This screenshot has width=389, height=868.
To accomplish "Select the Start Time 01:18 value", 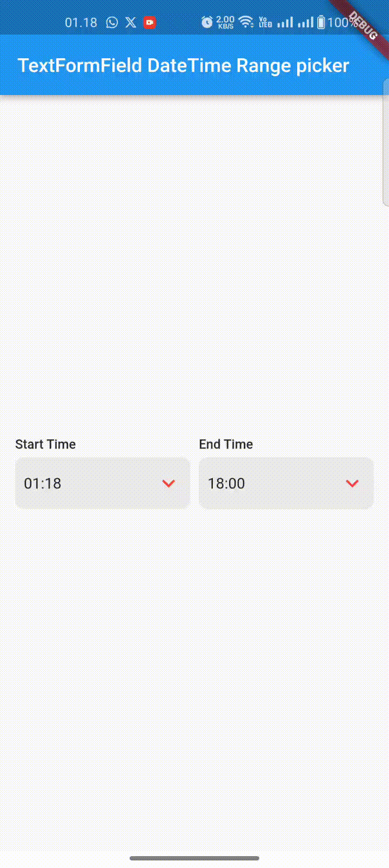I will 42,483.
